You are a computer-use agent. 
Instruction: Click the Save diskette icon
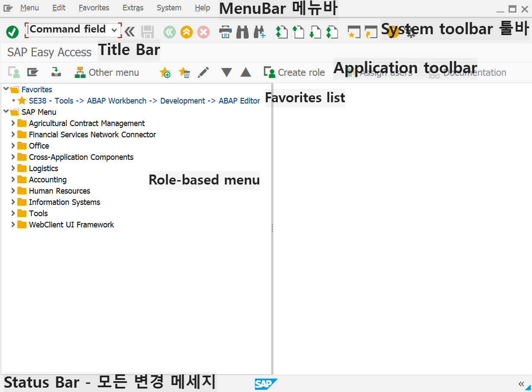point(148,32)
